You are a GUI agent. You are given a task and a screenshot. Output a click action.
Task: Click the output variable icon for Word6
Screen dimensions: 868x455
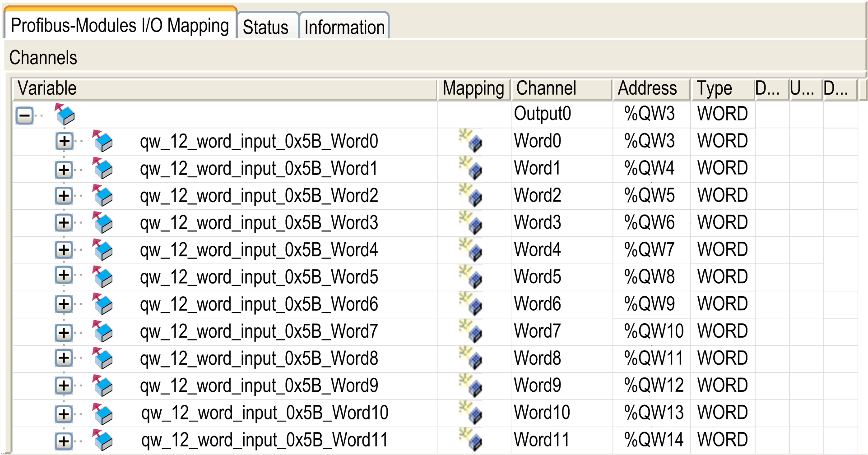pos(102,304)
